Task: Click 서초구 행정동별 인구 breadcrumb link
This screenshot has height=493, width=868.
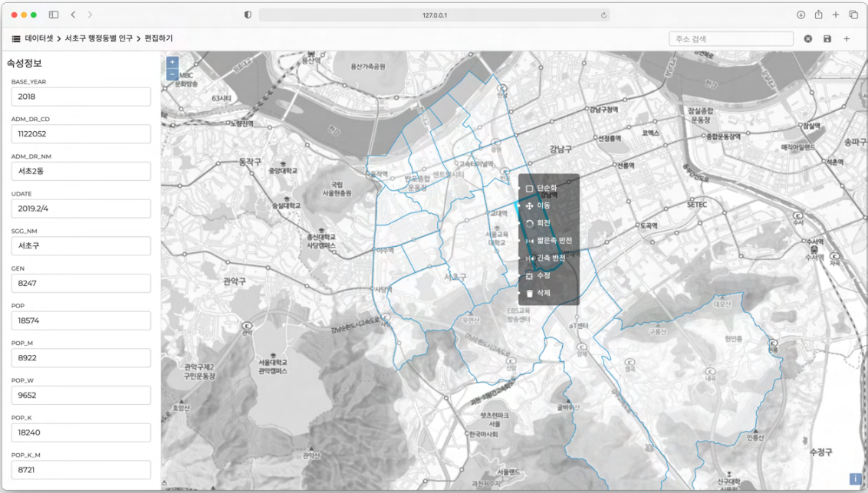Action: pos(99,38)
